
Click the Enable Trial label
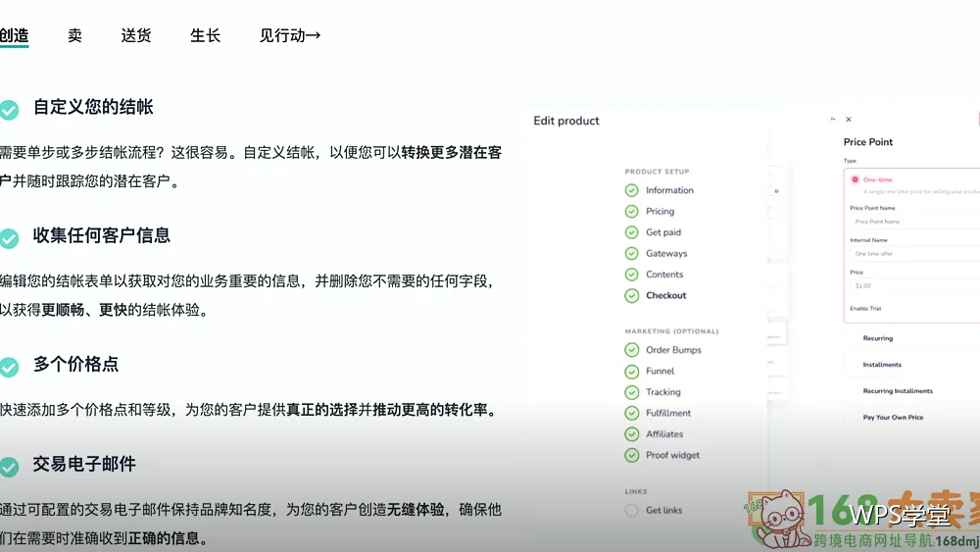[865, 308]
